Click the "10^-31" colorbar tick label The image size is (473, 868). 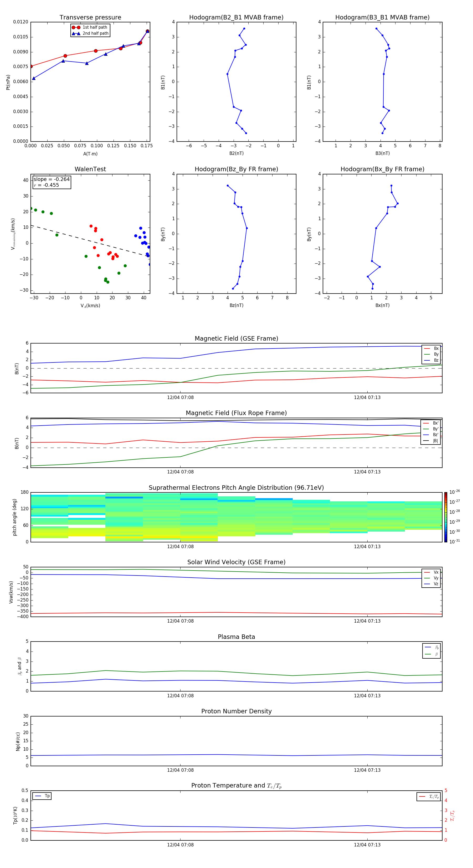pos(455,542)
